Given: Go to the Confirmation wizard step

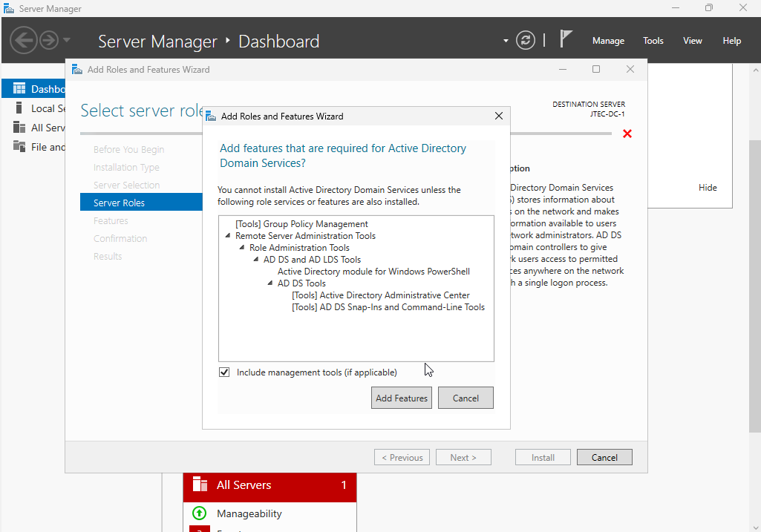Looking at the screenshot, I should click(120, 239).
